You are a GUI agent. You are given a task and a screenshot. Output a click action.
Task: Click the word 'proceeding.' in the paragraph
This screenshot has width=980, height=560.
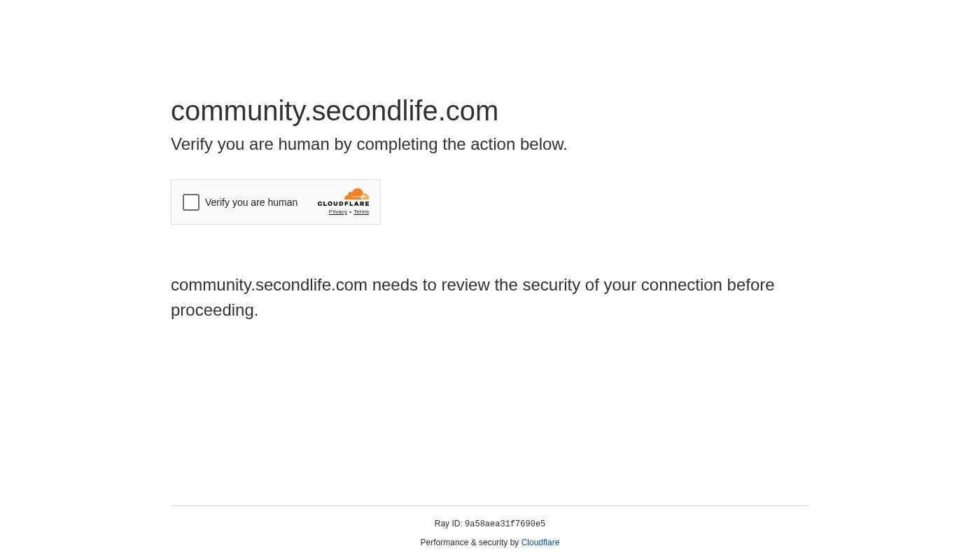tap(214, 310)
